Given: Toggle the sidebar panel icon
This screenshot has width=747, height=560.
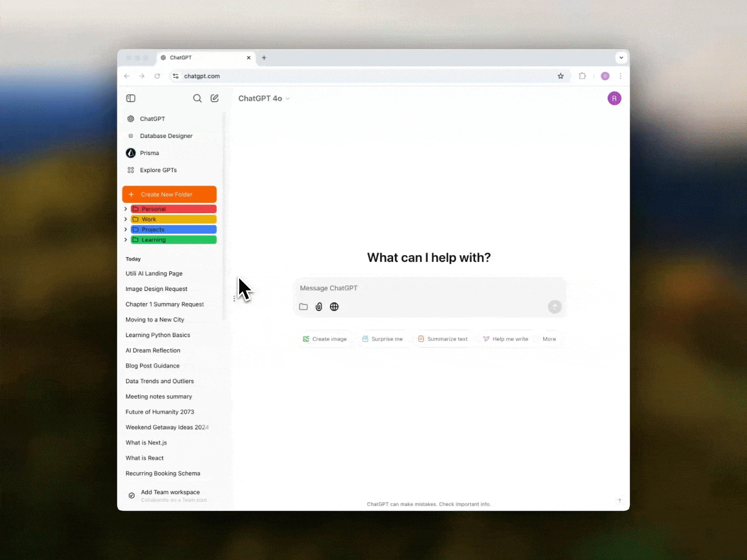Looking at the screenshot, I should 131,98.
